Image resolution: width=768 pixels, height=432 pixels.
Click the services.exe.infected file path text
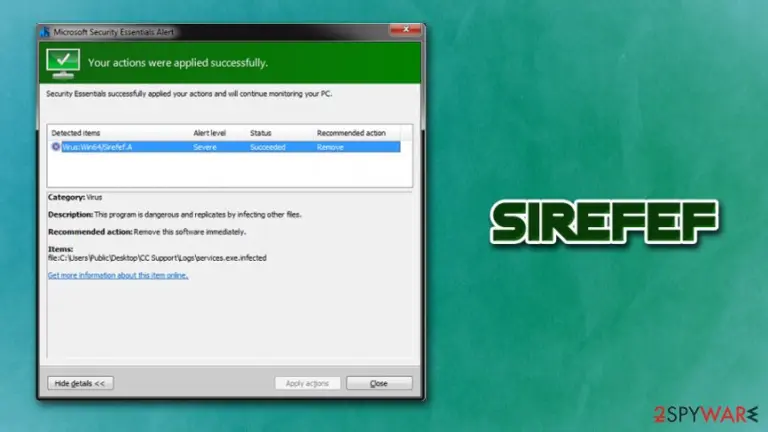tap(157, 258)
